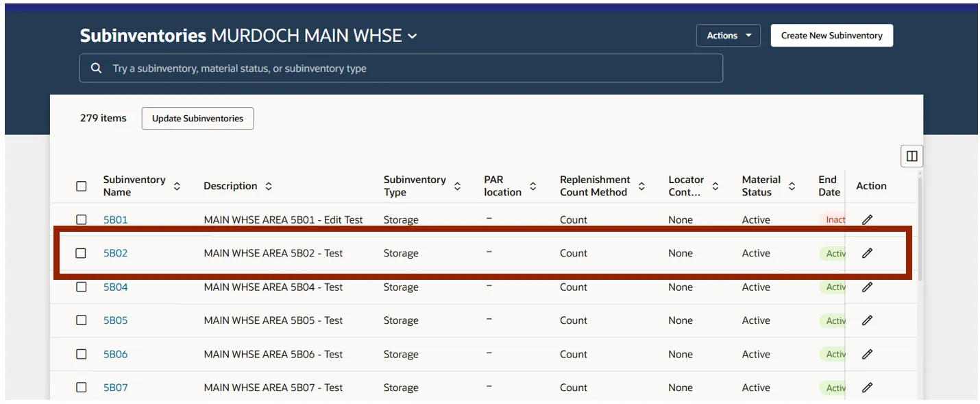The width and height of the screenshot is (980, 404).
Task: Check the box for subinventory 5B02
Action: (81, 253)
